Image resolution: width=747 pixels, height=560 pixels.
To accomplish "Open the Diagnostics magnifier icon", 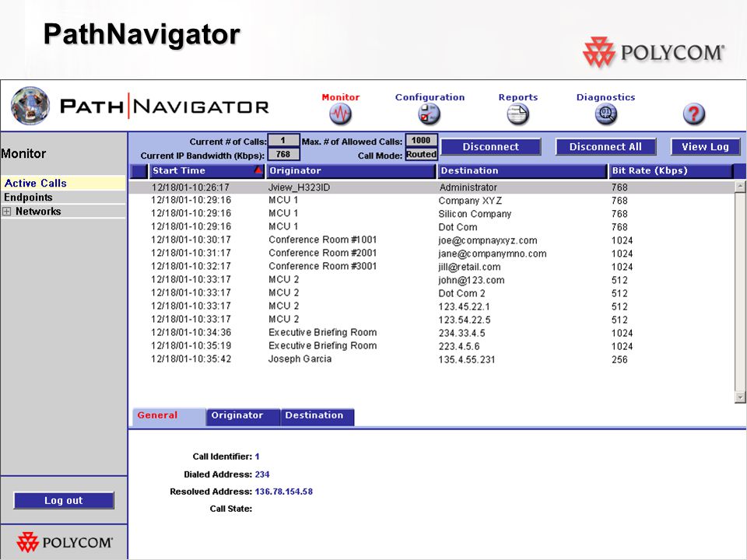I will pos(605,114).
